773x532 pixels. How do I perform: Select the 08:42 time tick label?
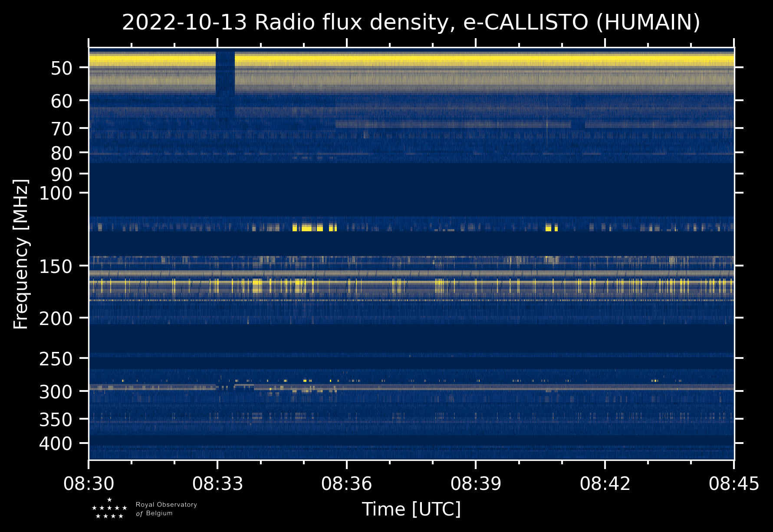605,483
